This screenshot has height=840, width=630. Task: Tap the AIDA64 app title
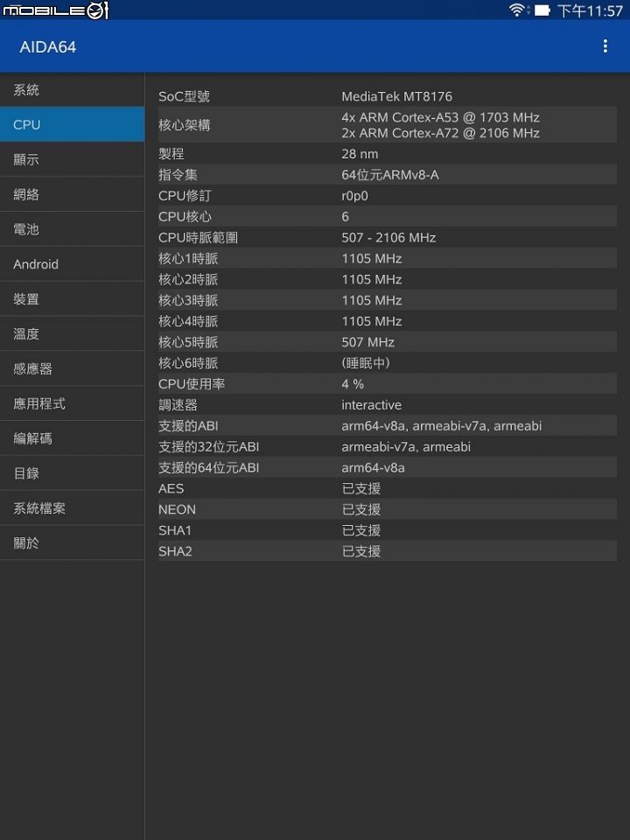click(x=47, y=47)
